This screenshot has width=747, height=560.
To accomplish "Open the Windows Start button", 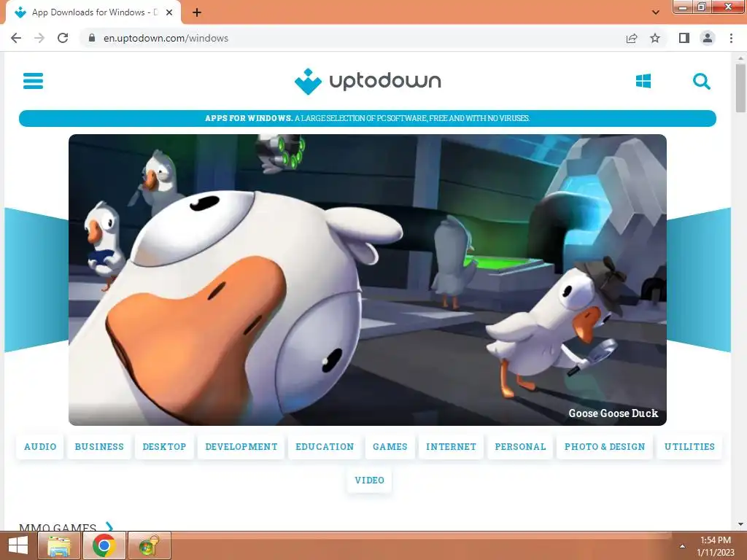I will pyautogui.click(x=18, y=545).
